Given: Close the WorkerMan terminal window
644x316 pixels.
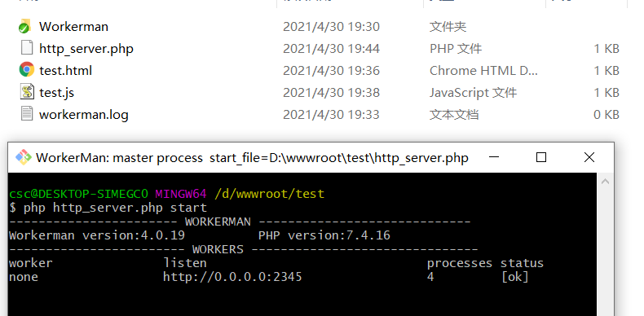Looking at the screenshot, I should click(x=589, y=157).
